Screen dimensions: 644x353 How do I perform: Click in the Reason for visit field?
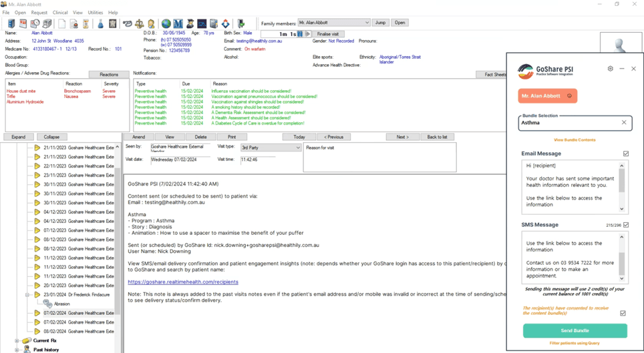tap(379, 157)
